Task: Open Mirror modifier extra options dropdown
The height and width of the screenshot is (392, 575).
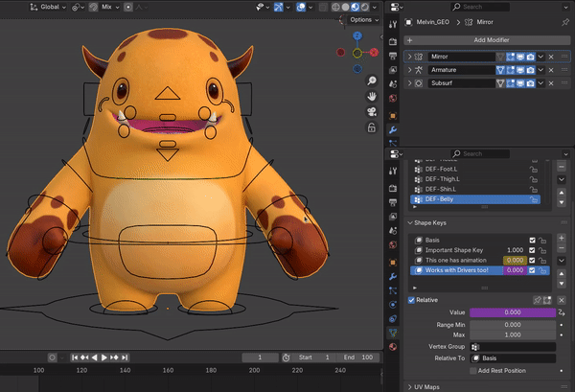Action: click(x=540, y=57)
